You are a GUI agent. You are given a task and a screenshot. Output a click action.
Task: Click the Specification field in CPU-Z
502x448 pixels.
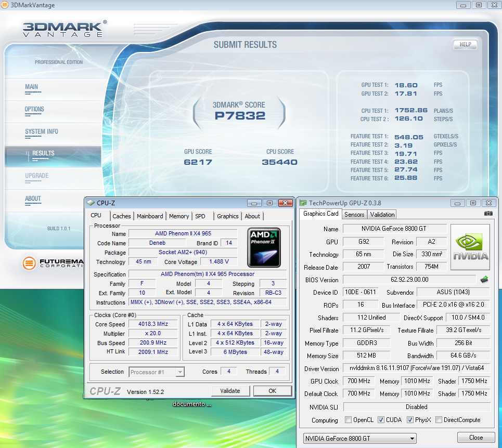coord(208,274)
